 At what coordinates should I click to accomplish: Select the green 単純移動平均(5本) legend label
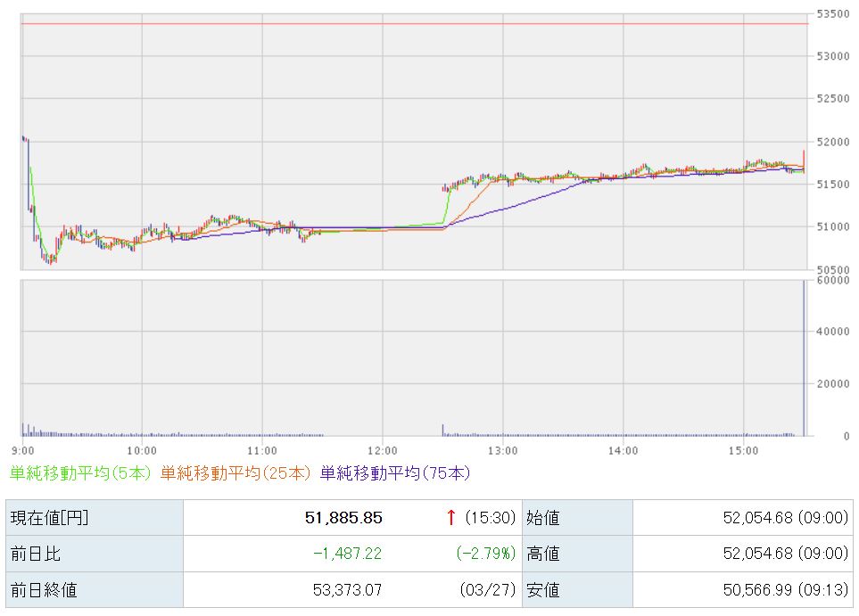80,473
